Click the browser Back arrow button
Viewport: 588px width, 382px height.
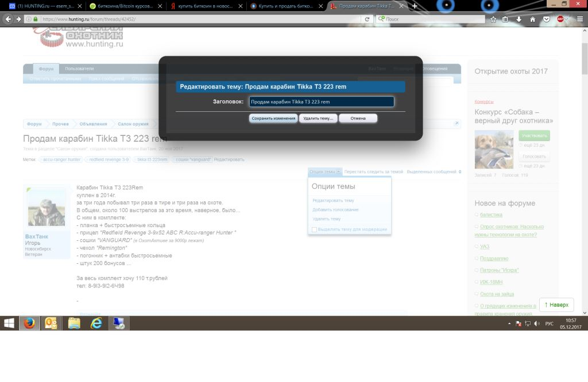(x=8, y=19)
